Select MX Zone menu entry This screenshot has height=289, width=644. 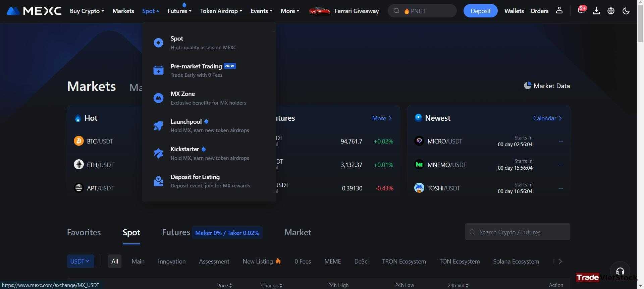(209, 98)
